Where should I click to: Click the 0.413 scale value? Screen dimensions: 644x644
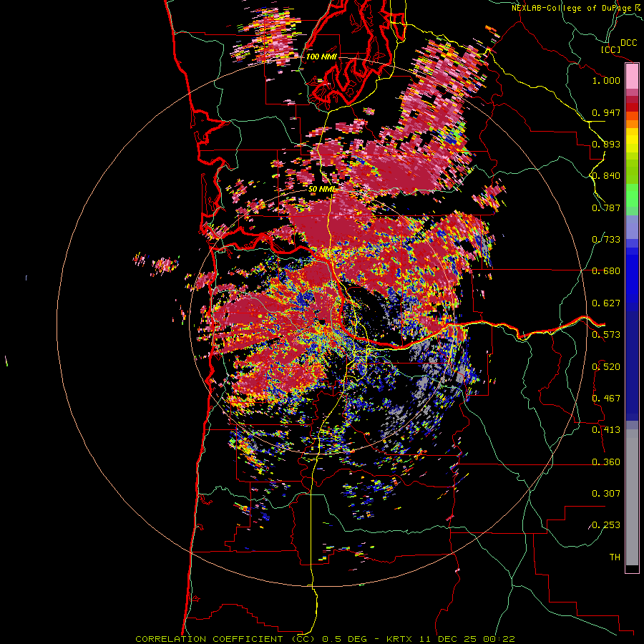(x=606, y=430)
